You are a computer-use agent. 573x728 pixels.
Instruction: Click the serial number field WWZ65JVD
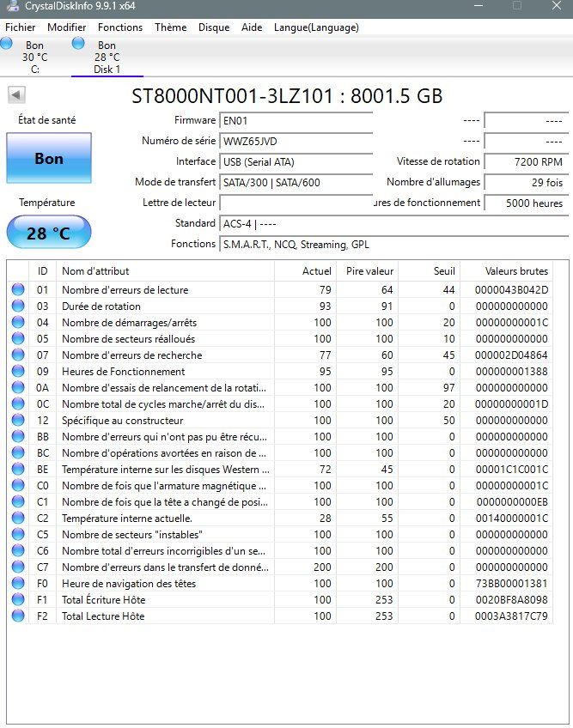(x=296, y=141)
